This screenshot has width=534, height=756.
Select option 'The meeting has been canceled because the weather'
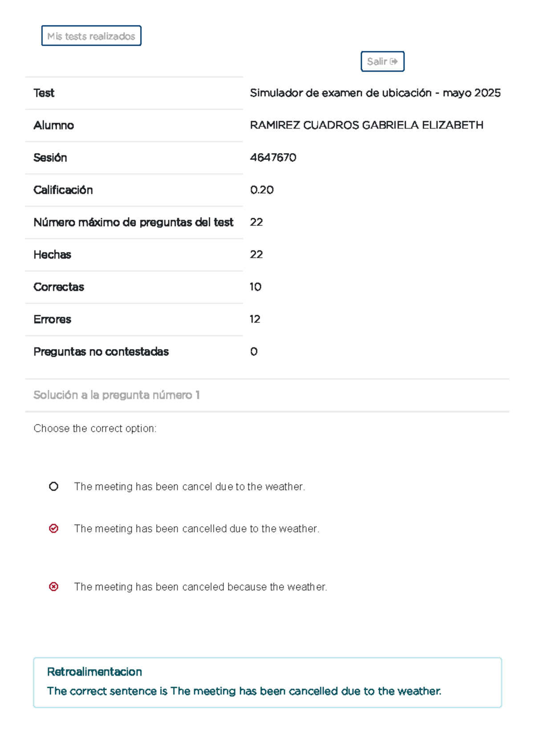201,587
